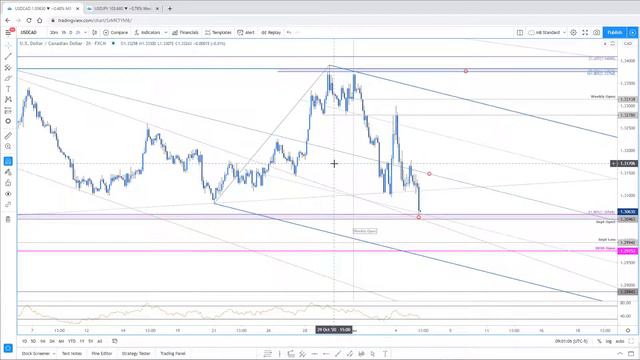Select the text annotation tool
This screenshot has height=360, width=640.
[x=8, y=89]
